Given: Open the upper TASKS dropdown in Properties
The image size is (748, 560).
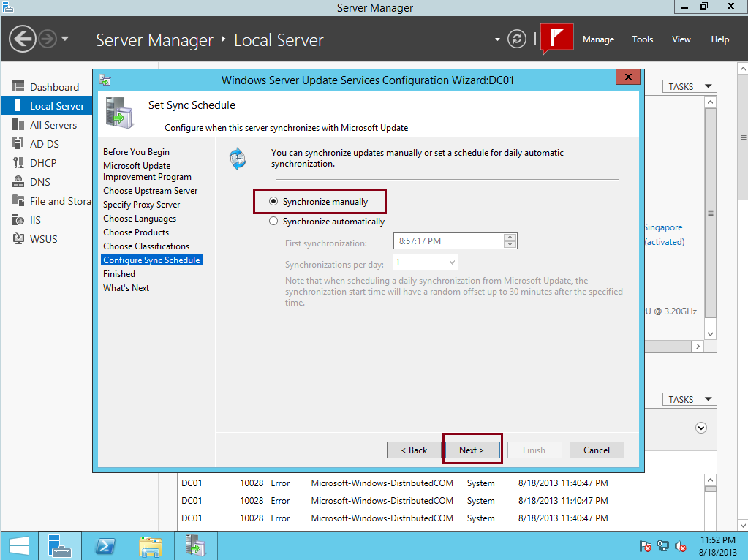Looking at the screenshot, I should coord(690,86).
